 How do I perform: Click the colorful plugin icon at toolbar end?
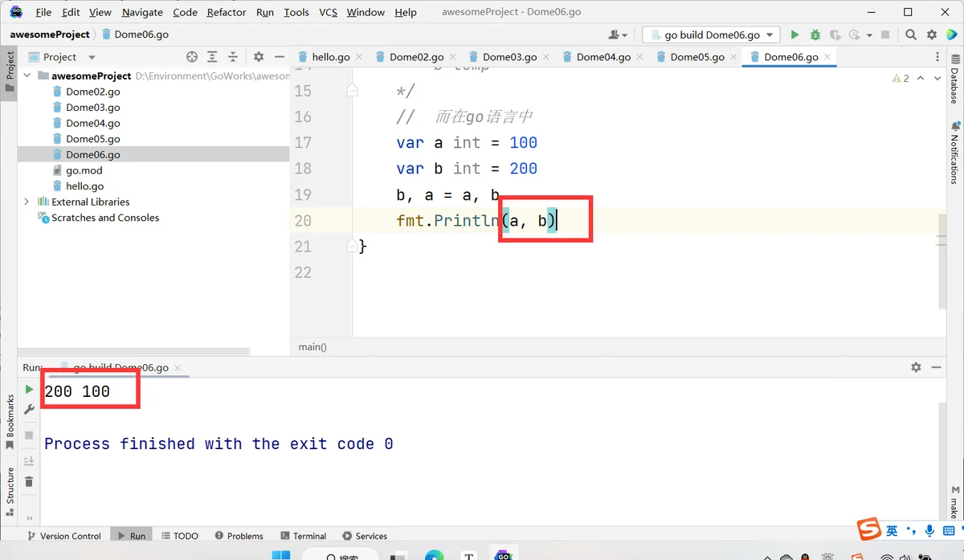coord(952,35)
